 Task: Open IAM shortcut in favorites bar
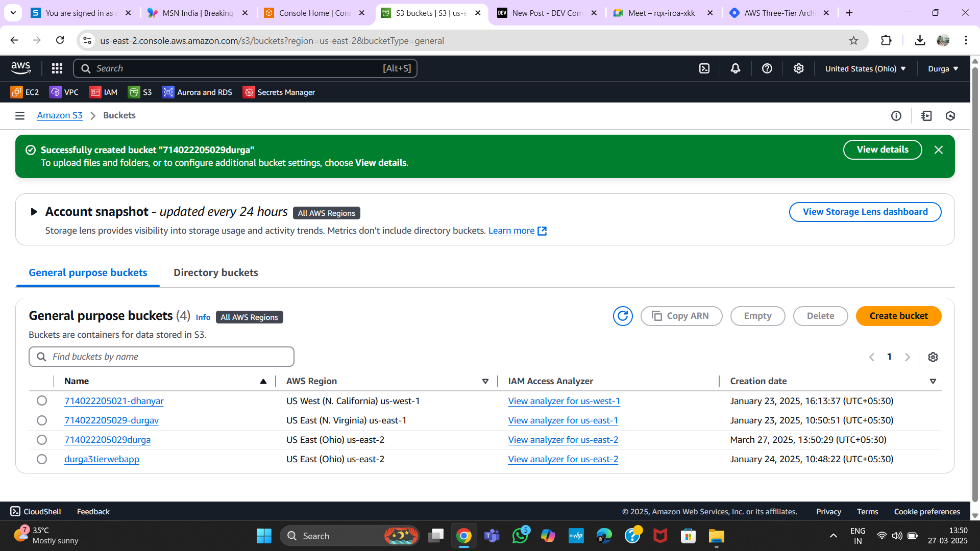pyautogui.click(x=103, y=92)
